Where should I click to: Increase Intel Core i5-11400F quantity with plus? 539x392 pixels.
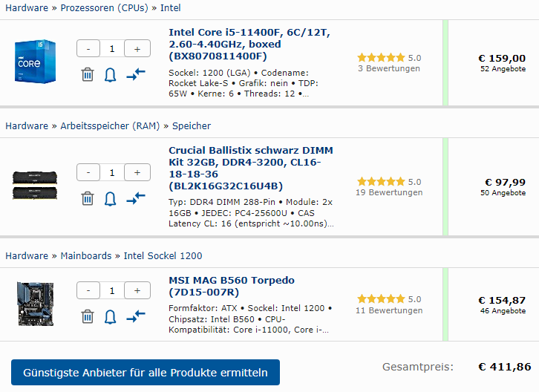click(137, 48)
